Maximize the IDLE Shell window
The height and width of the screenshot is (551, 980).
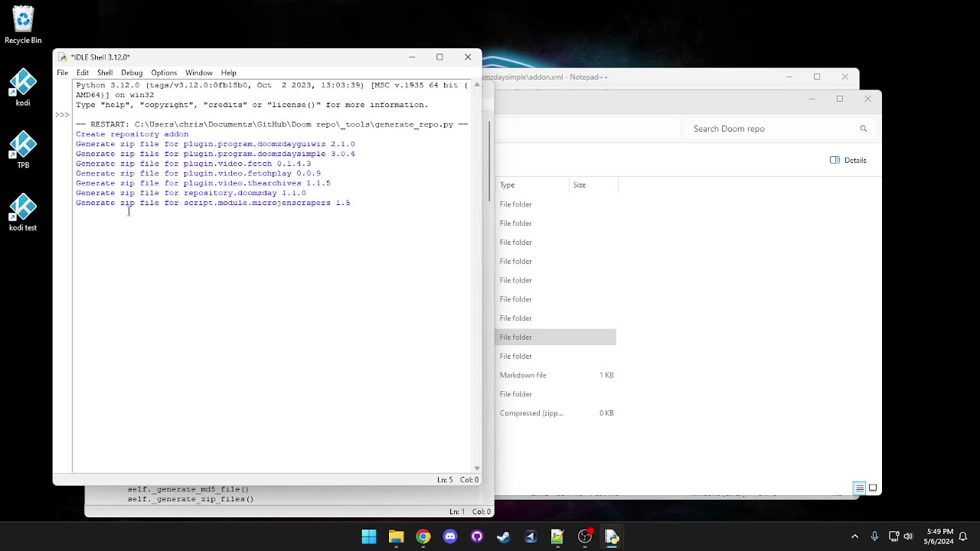439,57
